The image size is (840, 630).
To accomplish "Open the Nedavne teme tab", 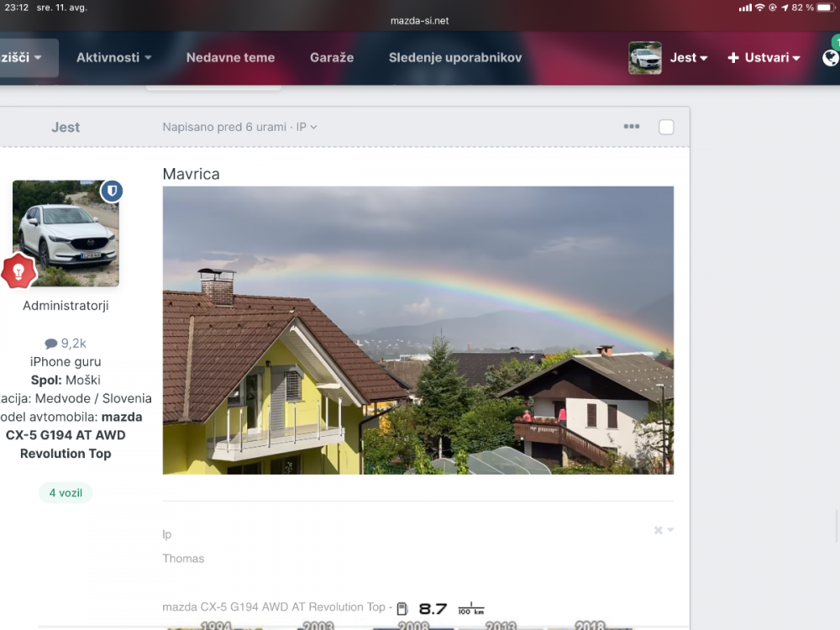I will pos(230,58).
